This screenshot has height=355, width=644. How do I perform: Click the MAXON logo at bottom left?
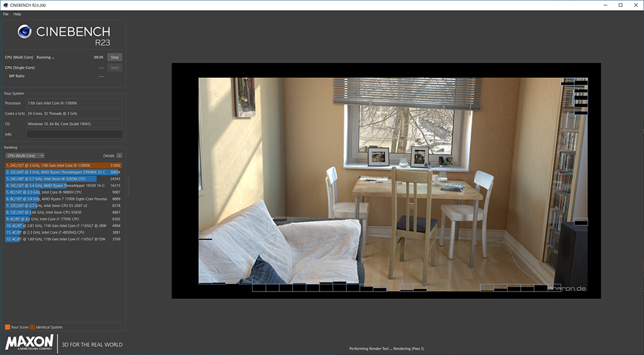(30, 342)
